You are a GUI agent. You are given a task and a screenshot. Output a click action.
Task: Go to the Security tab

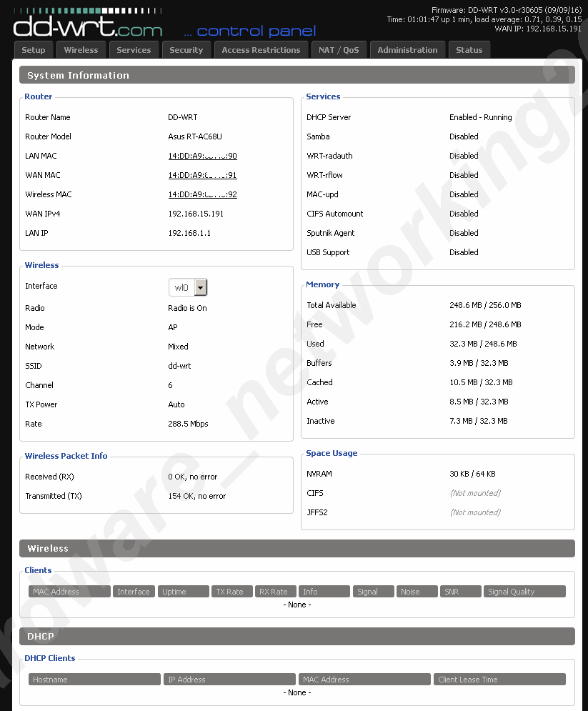pos(186,50)
